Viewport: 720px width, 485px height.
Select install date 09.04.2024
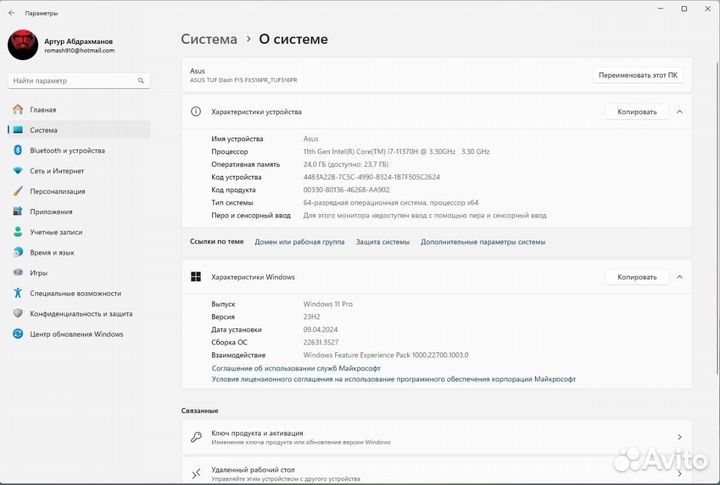tap(321, 330)
